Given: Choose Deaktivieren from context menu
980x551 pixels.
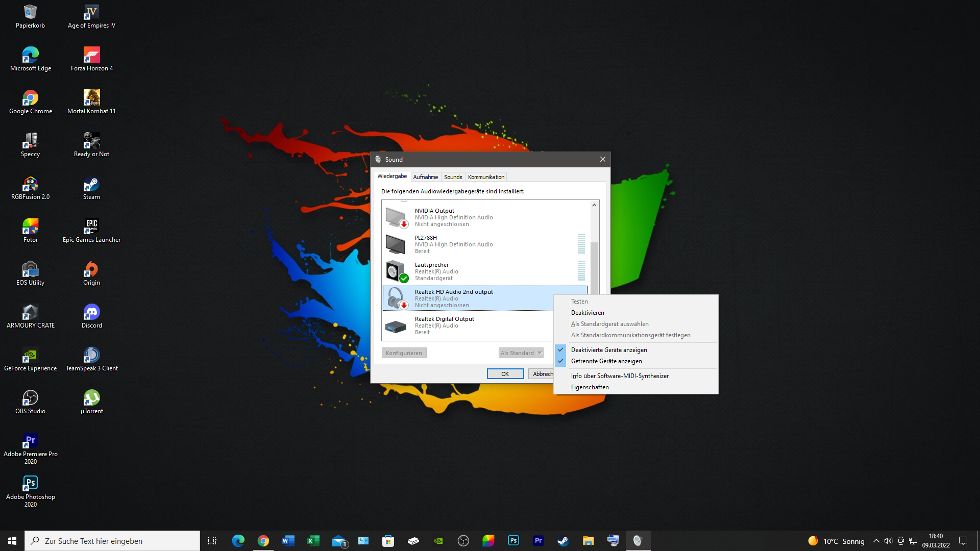Looking at the screenshot, I should pyautogui.click(x=587, y=313).
